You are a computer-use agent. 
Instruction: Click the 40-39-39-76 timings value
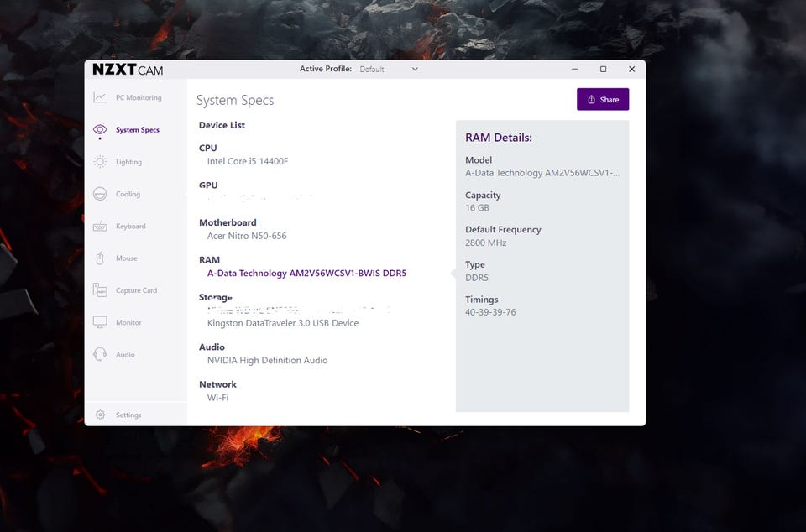click(490, 312)
